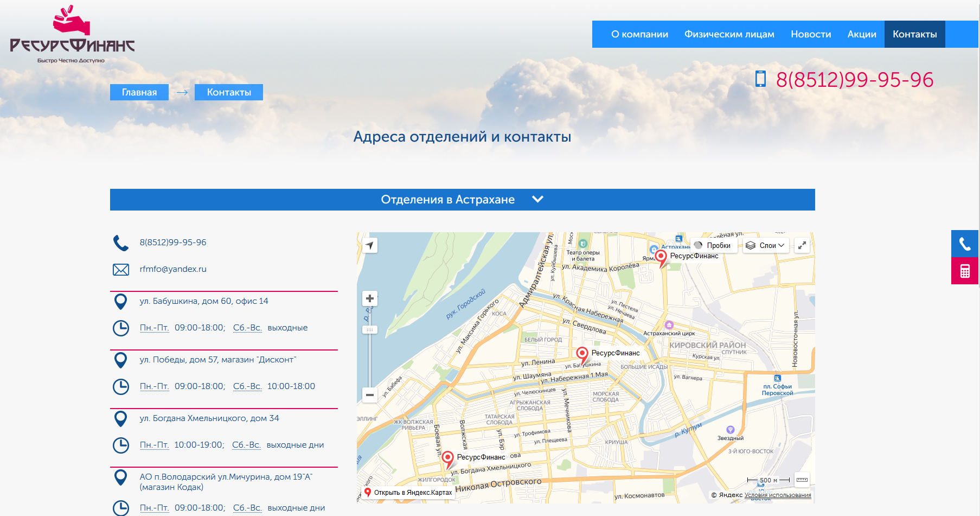Click the clock icon with 10:00-18:00 weekend hours
The width and height of the screenshot is (980, 516).
coord(121,387)
